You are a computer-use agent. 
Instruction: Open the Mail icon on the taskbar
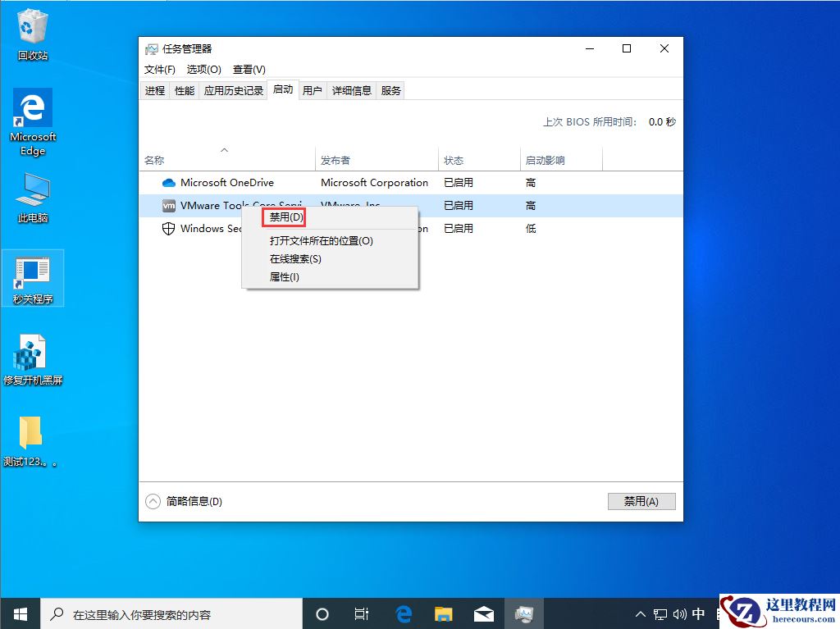(483, 613)
